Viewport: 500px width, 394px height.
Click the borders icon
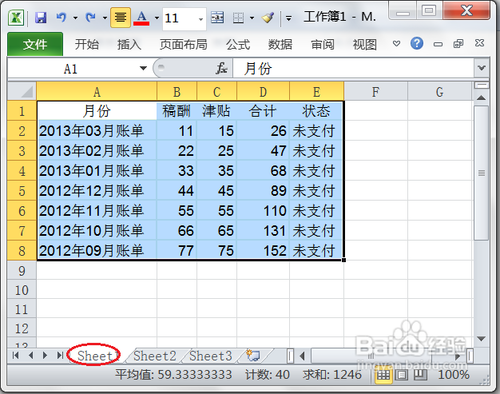[238, 17]
